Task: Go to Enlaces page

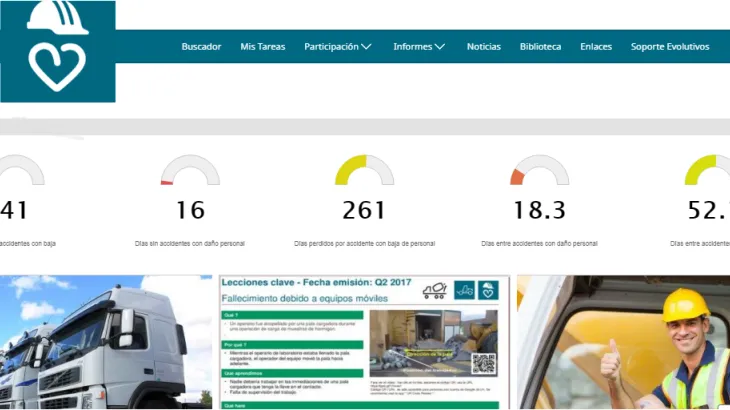Action: (596, 47)
